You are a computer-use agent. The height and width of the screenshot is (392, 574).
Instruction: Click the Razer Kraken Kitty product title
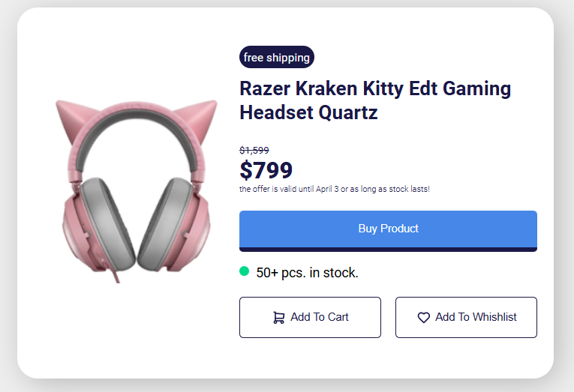pos(374,100)
